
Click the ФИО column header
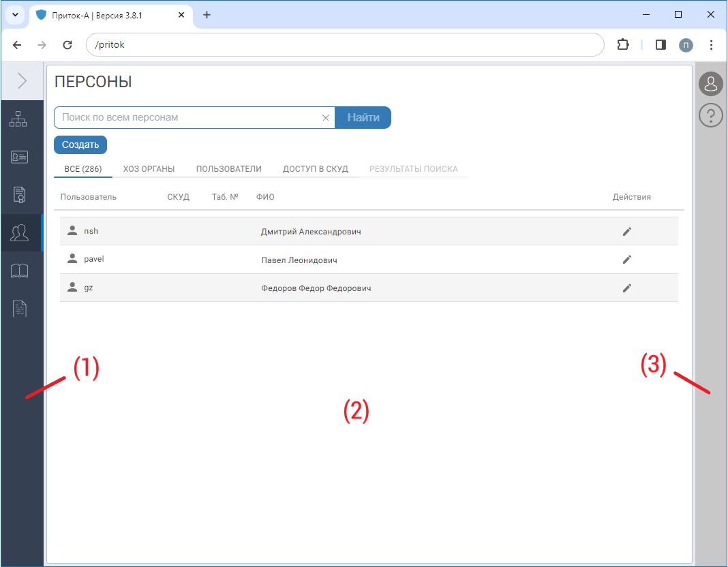point(265,197)
